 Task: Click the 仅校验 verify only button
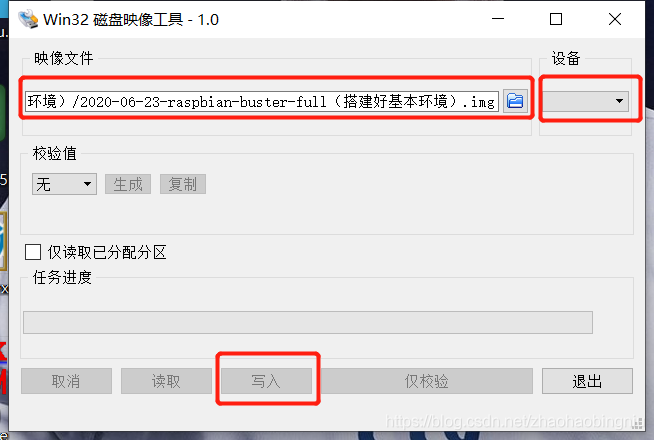click(426, 381)
